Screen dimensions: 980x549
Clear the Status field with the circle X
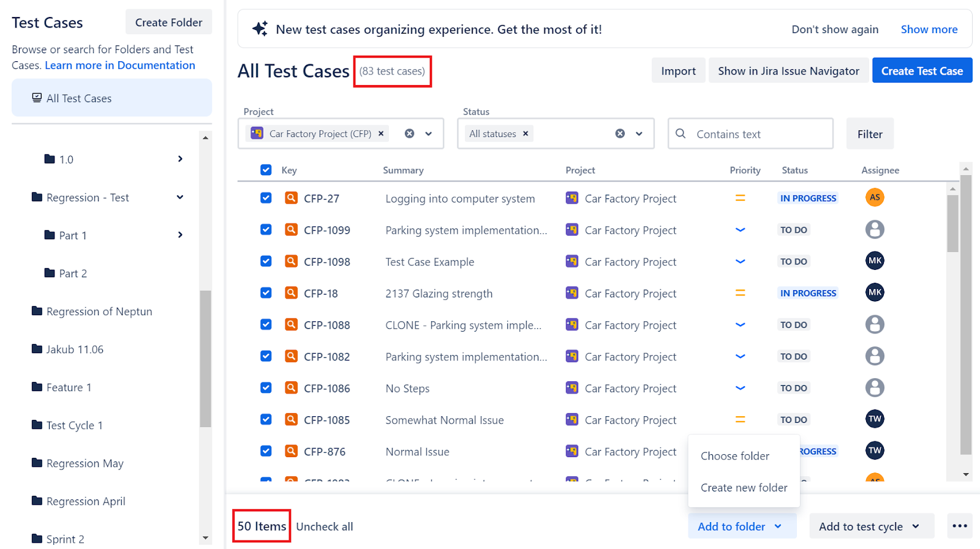(x=620, y=133)
